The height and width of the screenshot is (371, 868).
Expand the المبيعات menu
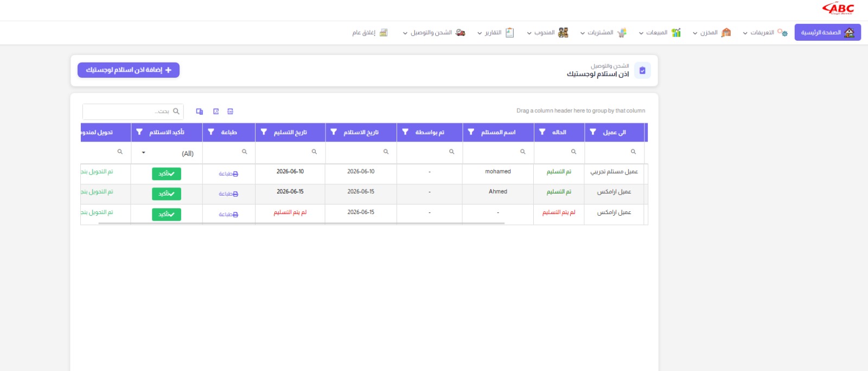coord(660,33)
